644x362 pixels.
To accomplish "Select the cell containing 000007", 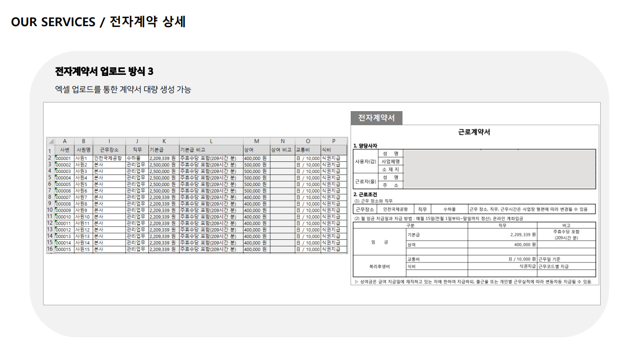I will click(64, 197).
